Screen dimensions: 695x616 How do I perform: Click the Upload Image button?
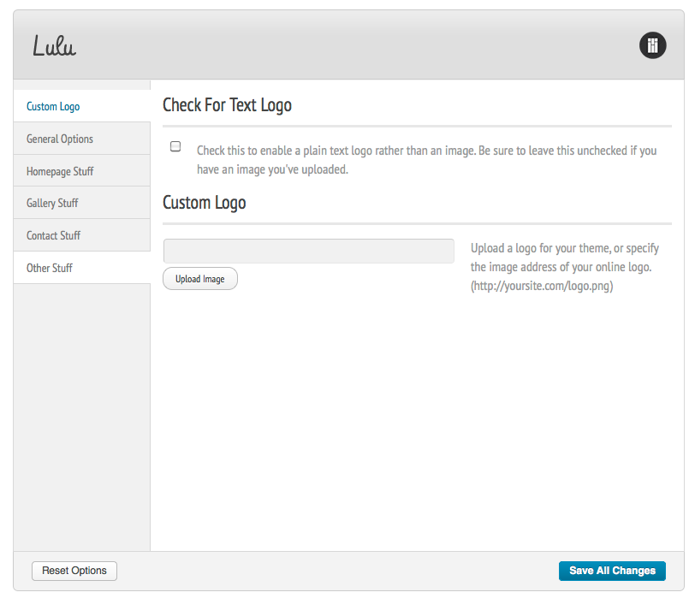click(200, 279)
